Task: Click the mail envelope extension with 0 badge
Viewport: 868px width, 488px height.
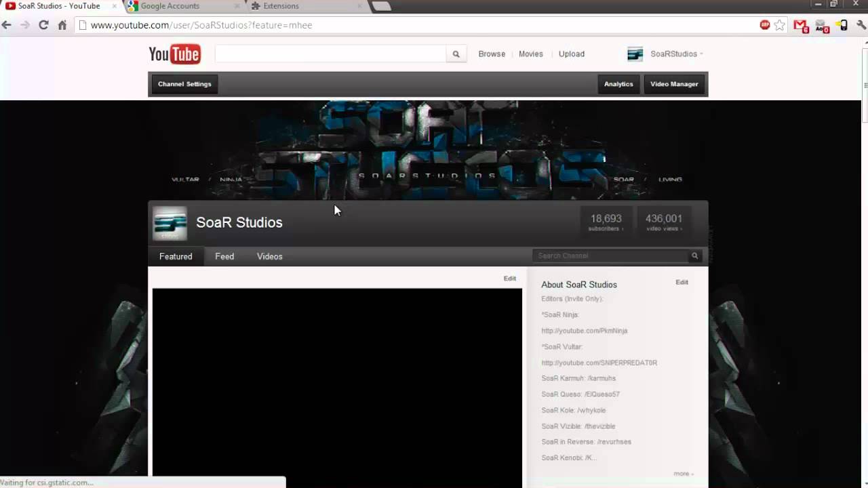Action: 822,26
